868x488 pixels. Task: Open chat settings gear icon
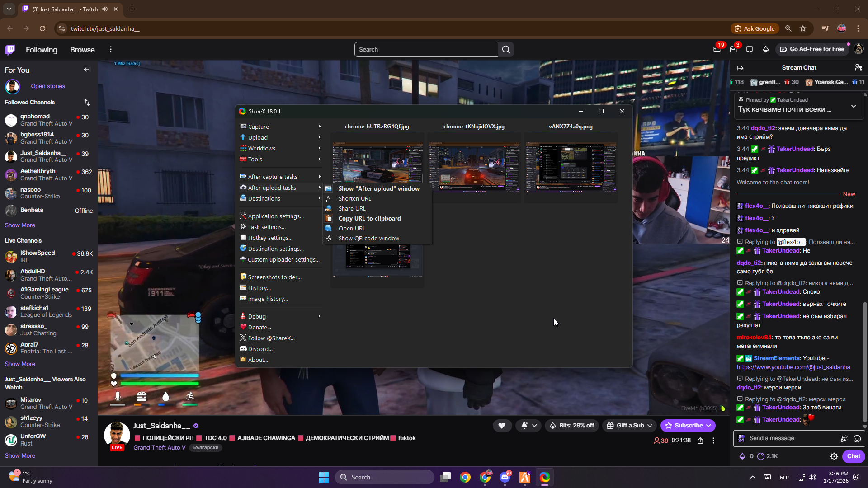[834, 456]
